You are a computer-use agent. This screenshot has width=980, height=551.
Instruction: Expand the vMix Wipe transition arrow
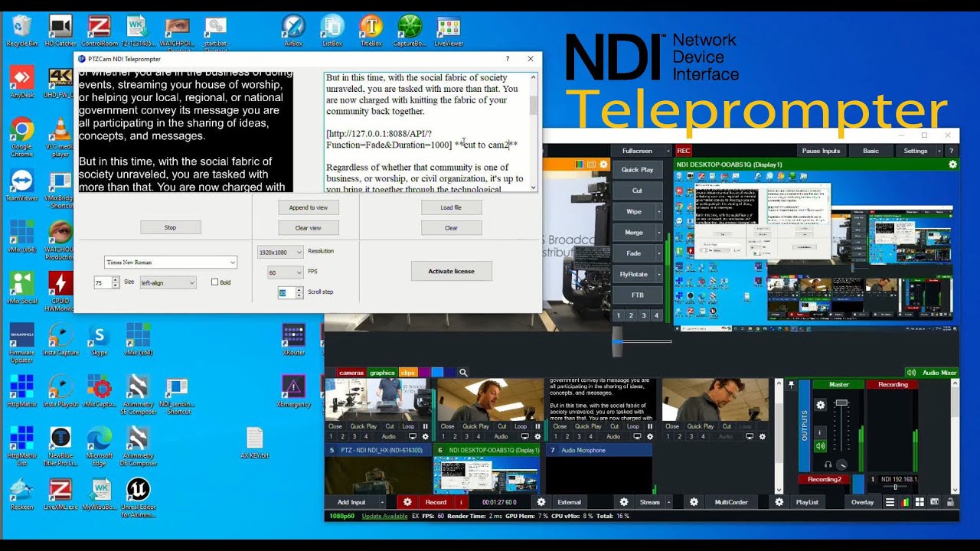658,211
